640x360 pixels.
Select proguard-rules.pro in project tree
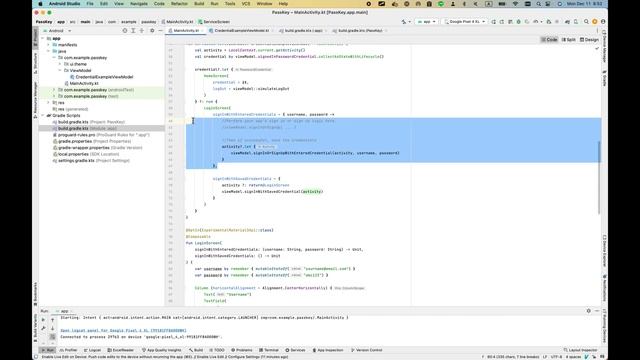click(x=76, y=135)
